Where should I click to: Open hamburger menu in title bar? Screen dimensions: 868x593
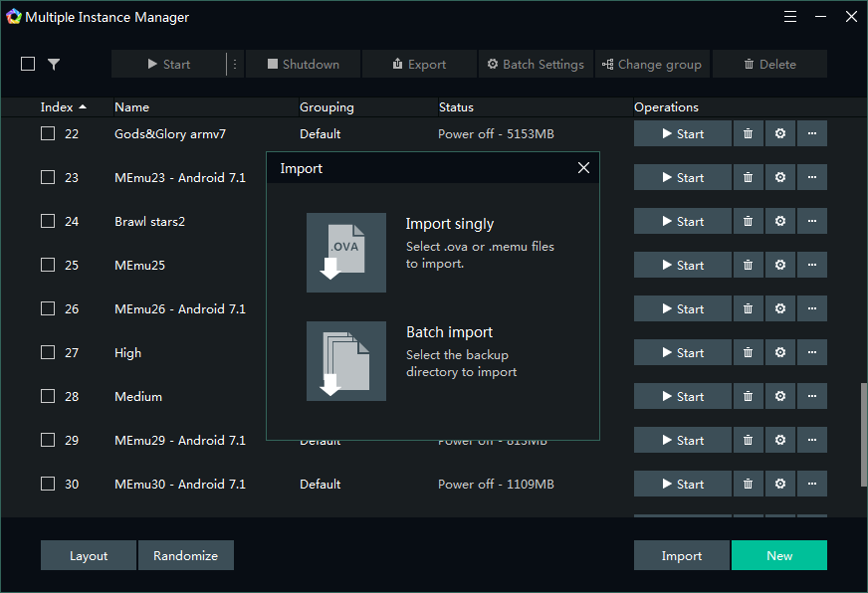pos(790,17)
